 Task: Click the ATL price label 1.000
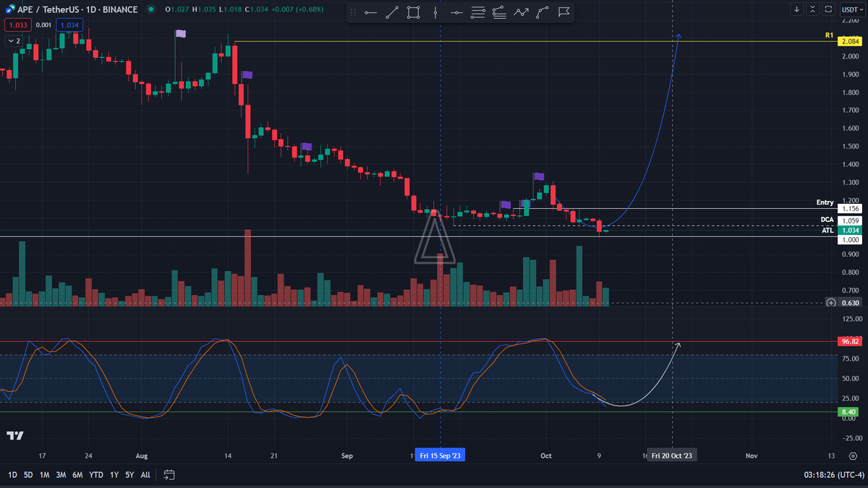point(850,239)
